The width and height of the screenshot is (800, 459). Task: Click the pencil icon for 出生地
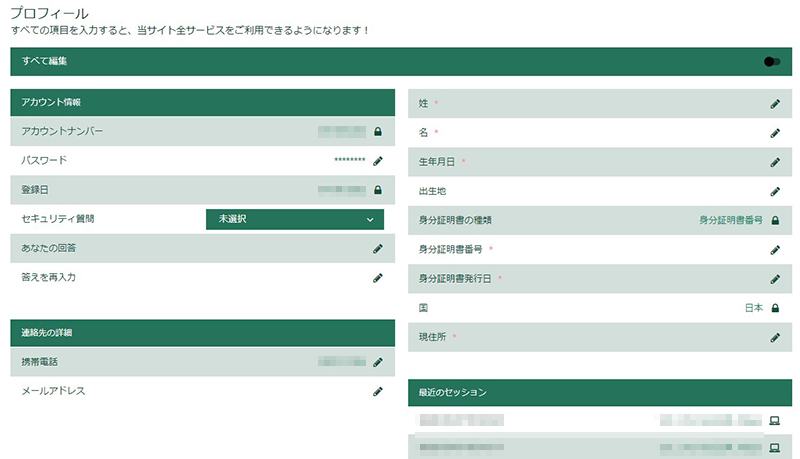(x=775, y=192)
